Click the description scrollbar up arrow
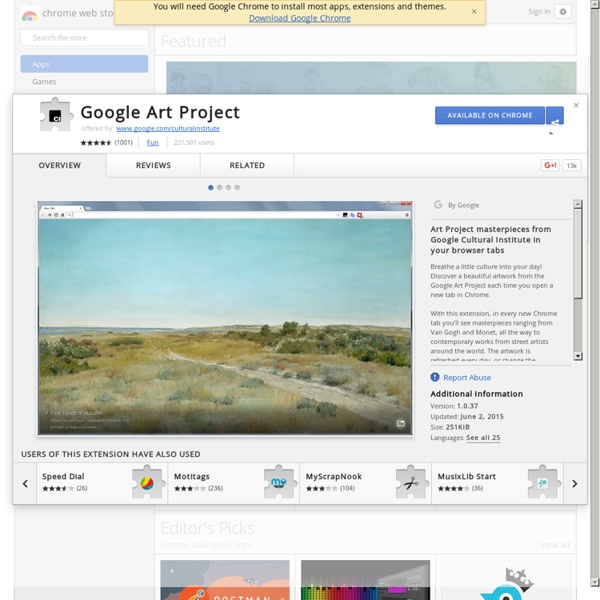 coord(578,204)
